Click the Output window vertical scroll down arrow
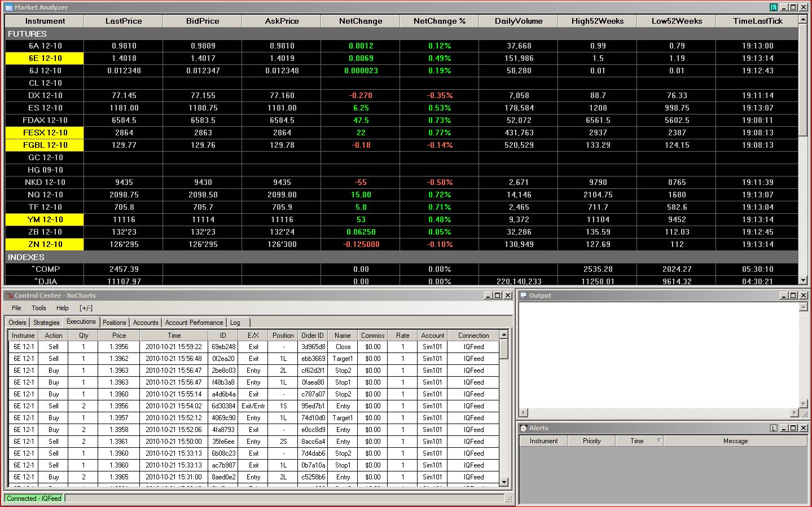This screenshot has height=507, width=812. [804, 404]
